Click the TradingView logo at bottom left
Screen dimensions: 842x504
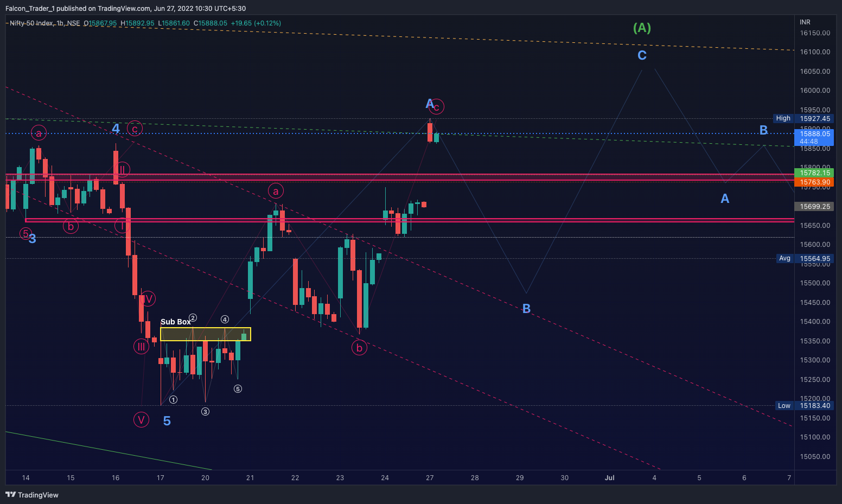[x=32, y=495]
